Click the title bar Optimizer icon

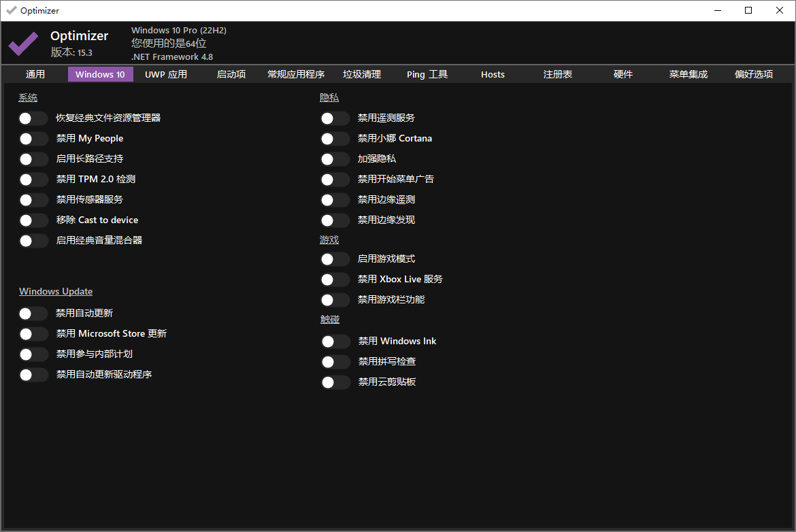(x=11, y=10)
